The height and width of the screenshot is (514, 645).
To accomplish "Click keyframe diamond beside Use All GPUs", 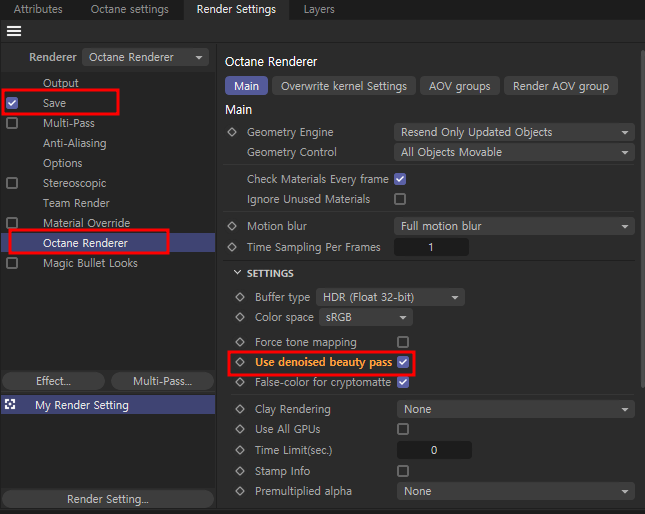I will click(x=240, y=429).
